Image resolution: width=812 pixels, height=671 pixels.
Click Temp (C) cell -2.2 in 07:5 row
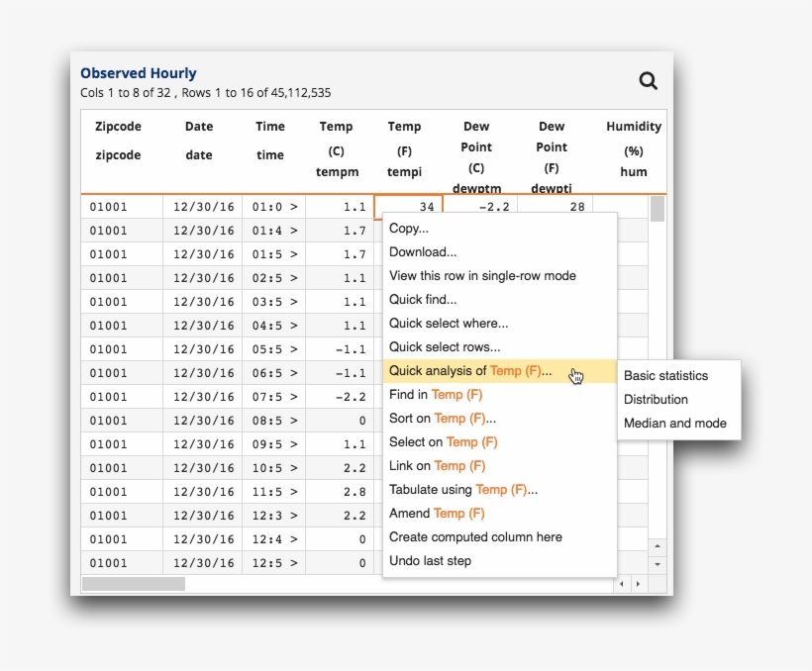coord(340,397)
